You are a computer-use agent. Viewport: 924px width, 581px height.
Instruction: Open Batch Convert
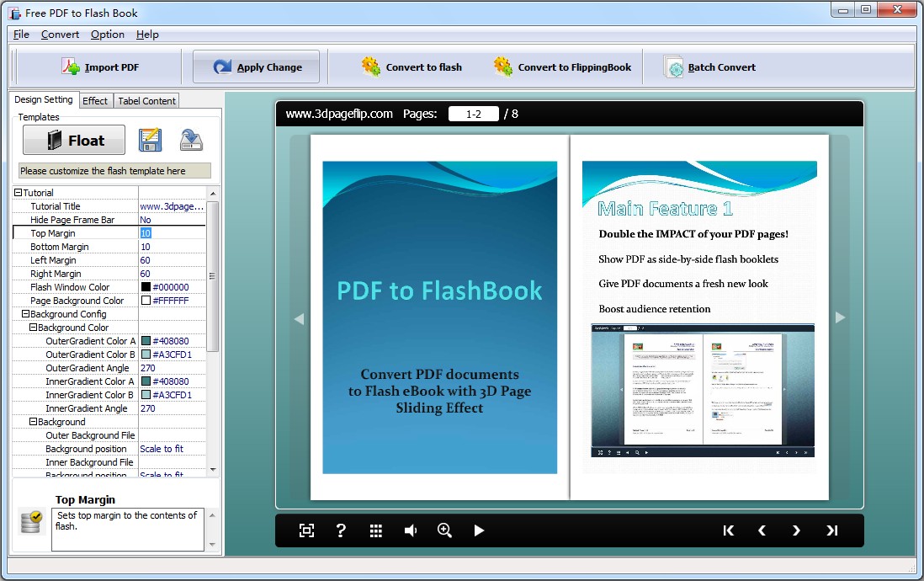point(709,67)
